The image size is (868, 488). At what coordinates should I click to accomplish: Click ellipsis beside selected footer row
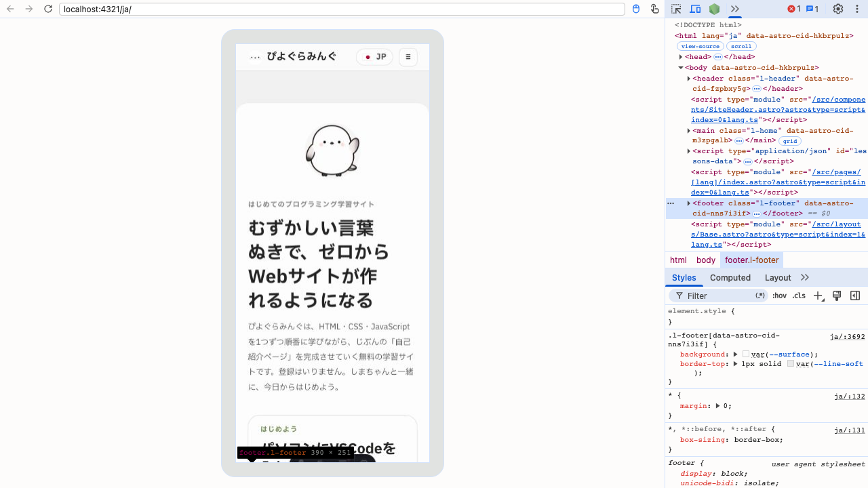click(x=671, y=203)
